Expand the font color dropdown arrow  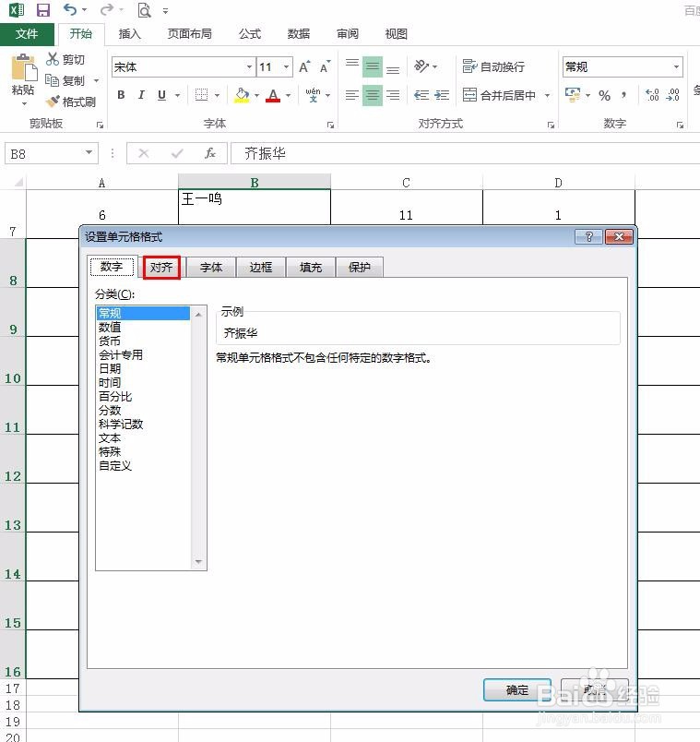288,95
